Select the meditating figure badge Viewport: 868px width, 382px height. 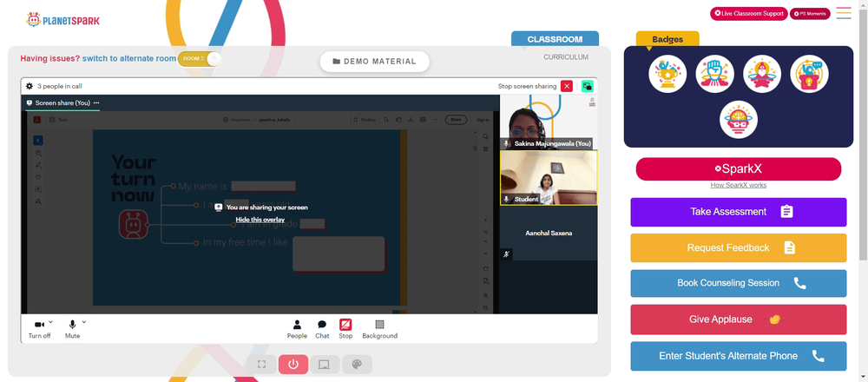click(762, 74)
